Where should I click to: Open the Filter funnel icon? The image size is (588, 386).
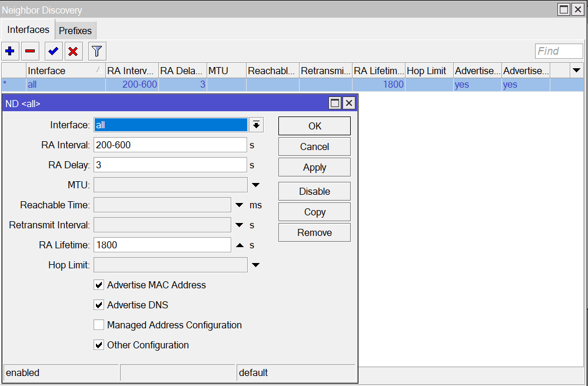tap(97, 51)
